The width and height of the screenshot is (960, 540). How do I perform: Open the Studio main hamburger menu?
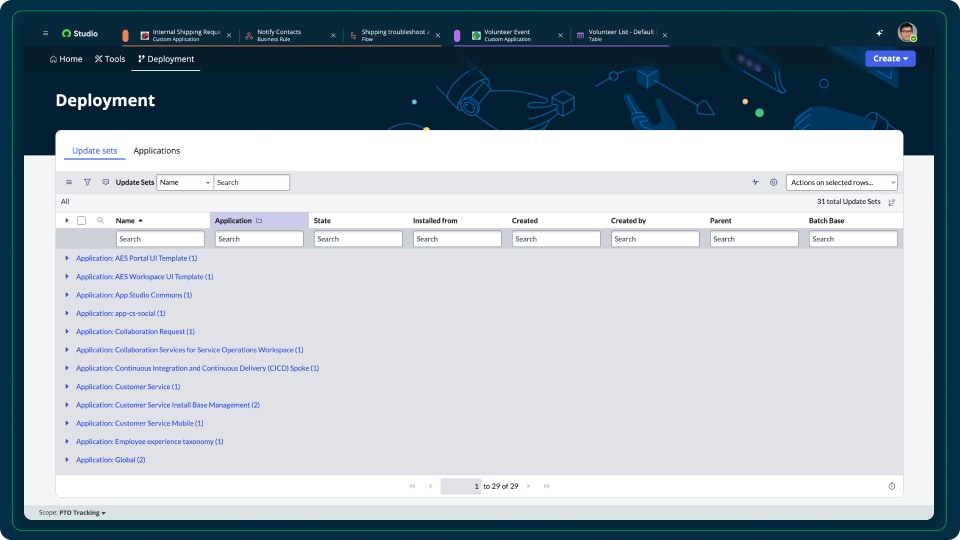pyautogui.click(x=45, y=33)
